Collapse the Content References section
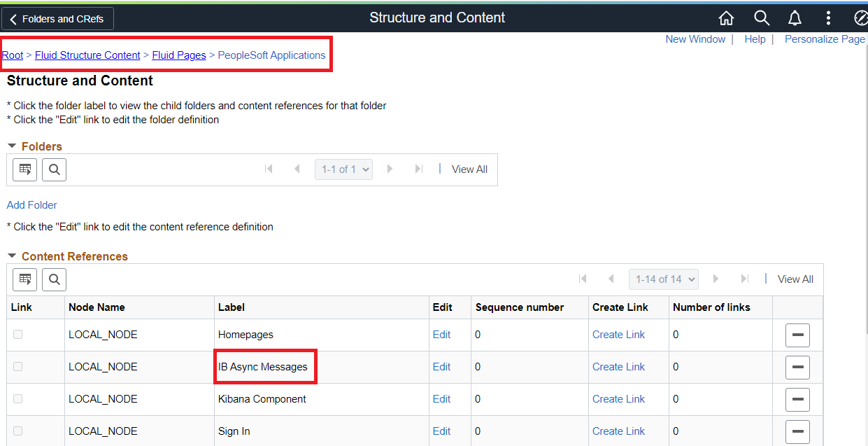This screenshot has width=868, height=446. coord(12,256)
